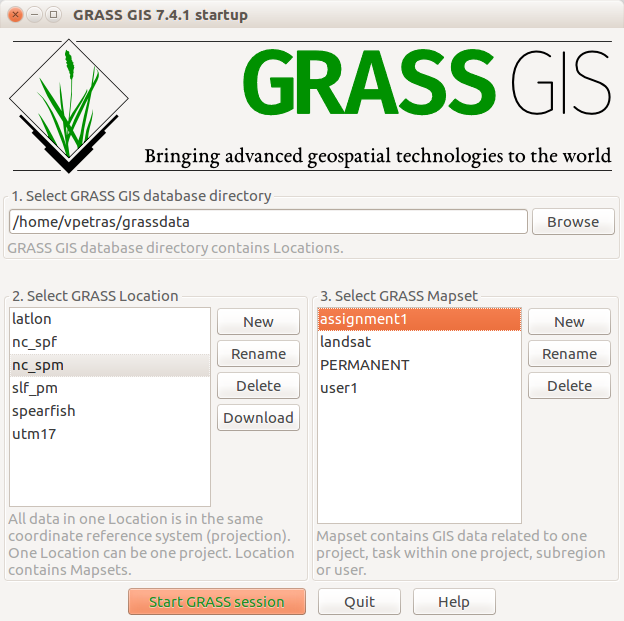Rename the selected Mapset

(x=569, y=353)
